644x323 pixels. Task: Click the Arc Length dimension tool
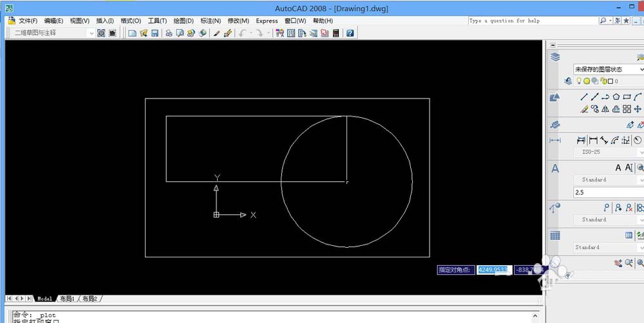[615, 140]
